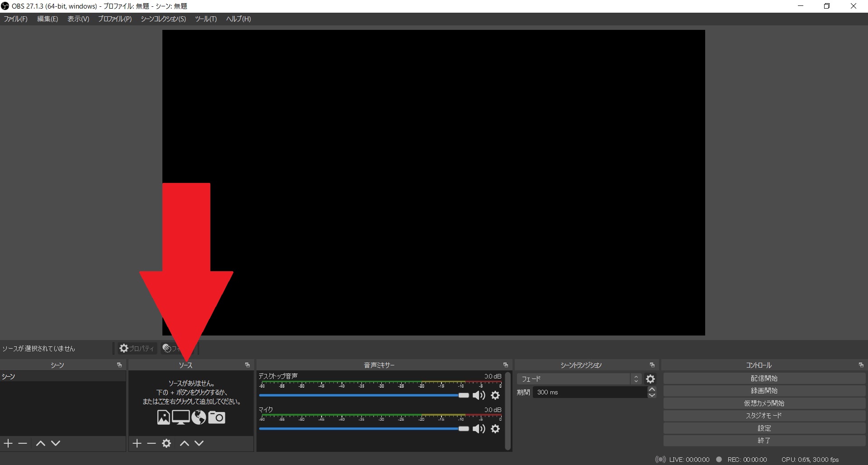Float the ソース dock panel
The width and height of the screenshot is (868, 465).
coord(247,365)
